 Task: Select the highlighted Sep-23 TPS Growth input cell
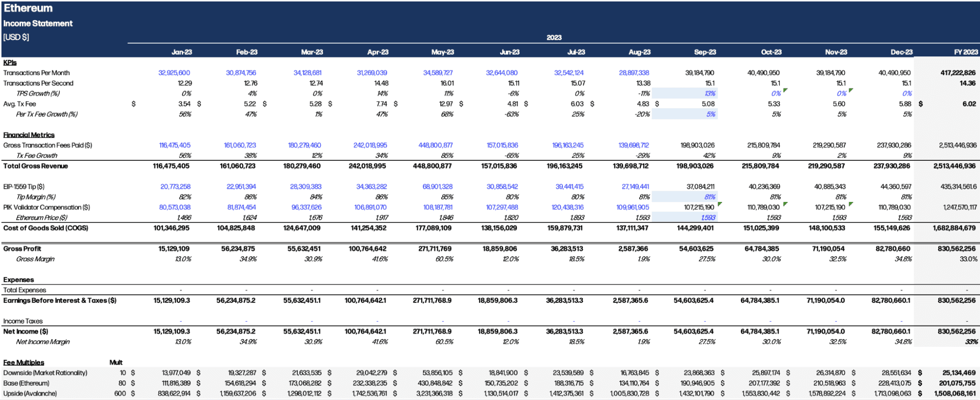point(685,93)
